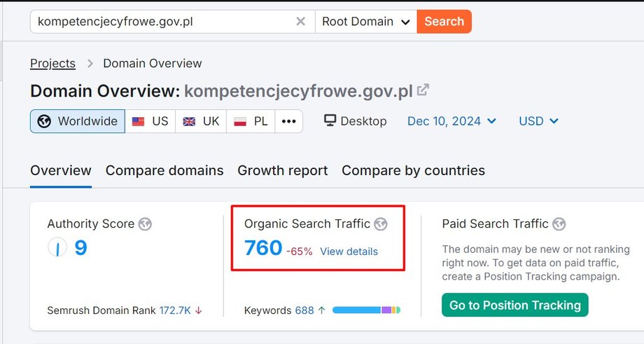Image resolution: width=644 pixels, height=344 pixels.
Task: Open the Growth report tab
Action: (x=283, y=170)
